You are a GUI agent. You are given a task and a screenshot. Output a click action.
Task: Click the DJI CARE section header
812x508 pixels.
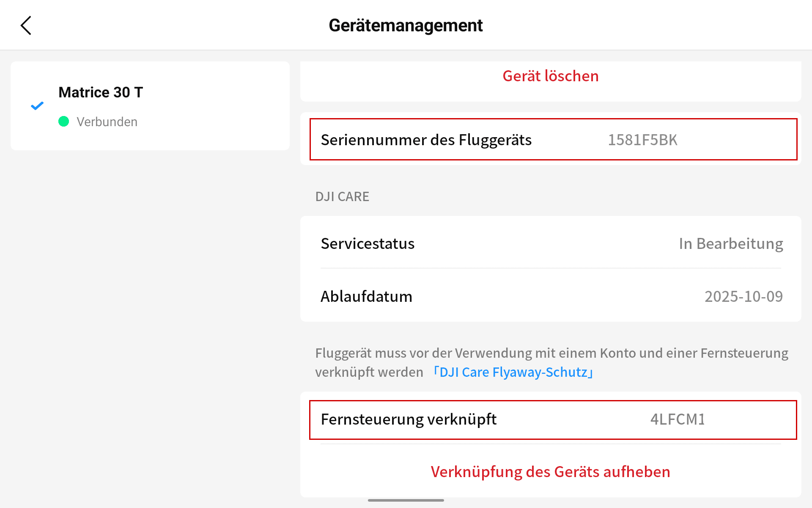coord(342,196)
